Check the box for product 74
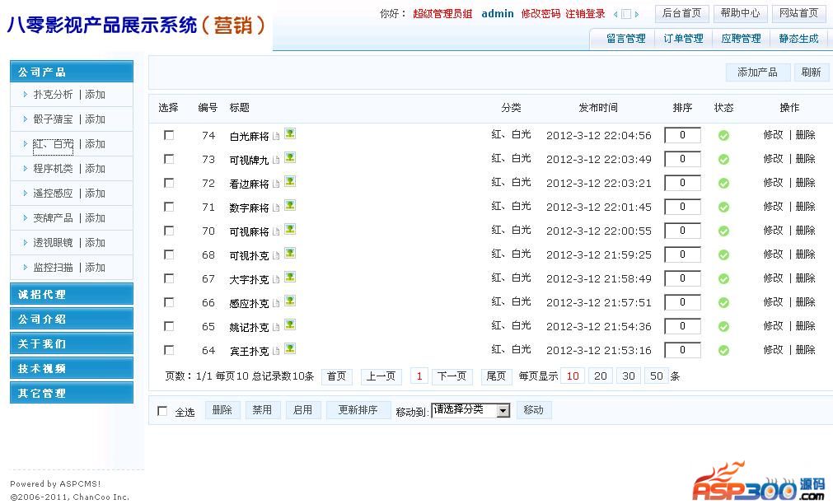The image size is (833, 504). [169, 135]
